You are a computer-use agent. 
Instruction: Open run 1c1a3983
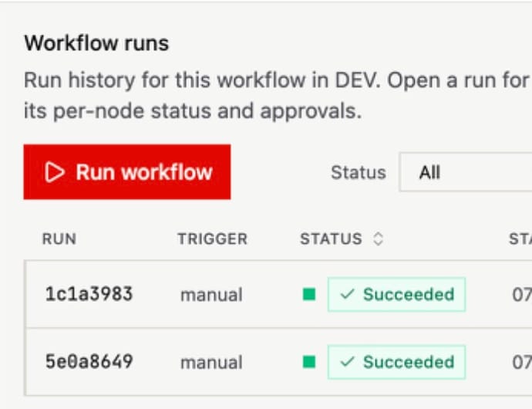pyautogui.click(x=89, y=294)
